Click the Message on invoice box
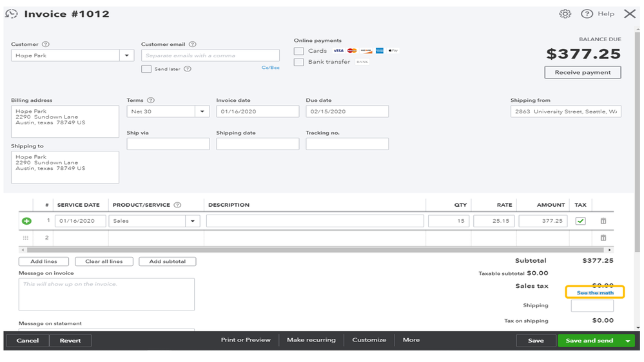Screen dimensions: 644x362 point(106,294)
